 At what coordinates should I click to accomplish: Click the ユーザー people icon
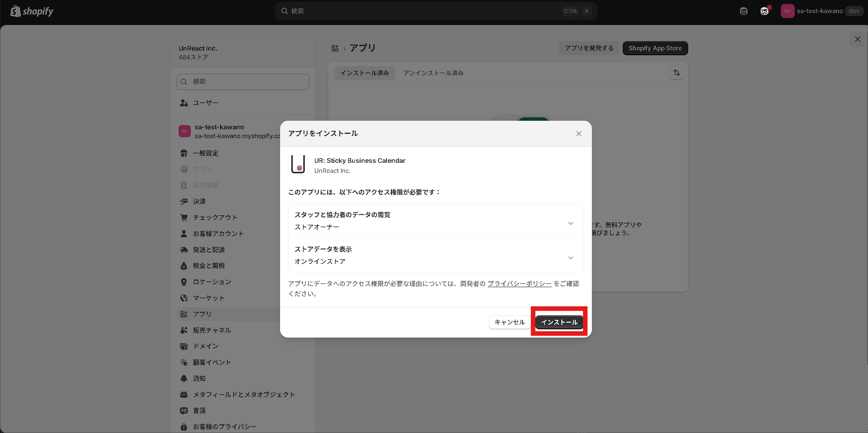coord(184,103)
